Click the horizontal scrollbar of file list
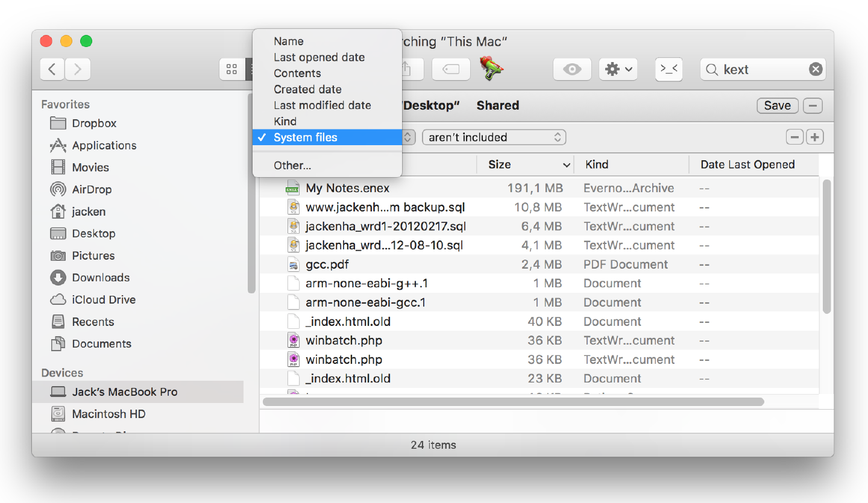This screenshot has height=503, width=868. [x=514, y=402]
